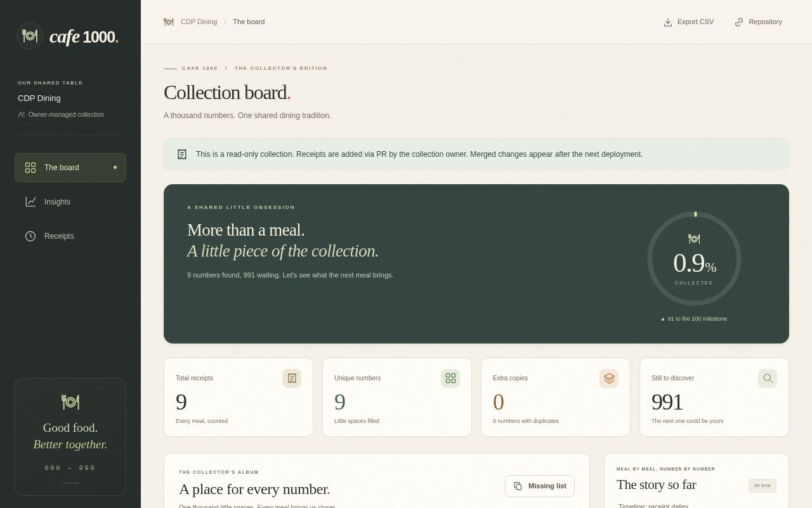Screen dimensions: 812x508
Task: Open the Repository link
Action: pos(758,22)
